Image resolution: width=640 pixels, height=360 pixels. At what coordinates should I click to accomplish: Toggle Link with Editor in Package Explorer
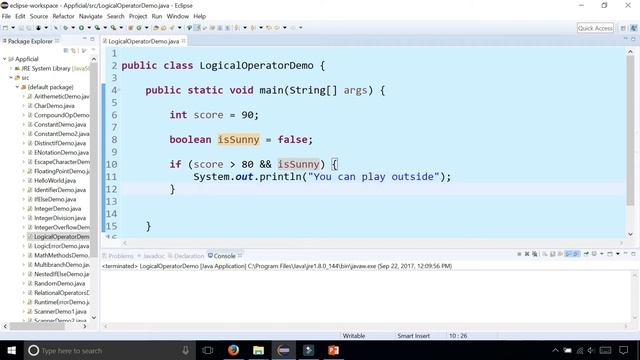pos(73,51)
